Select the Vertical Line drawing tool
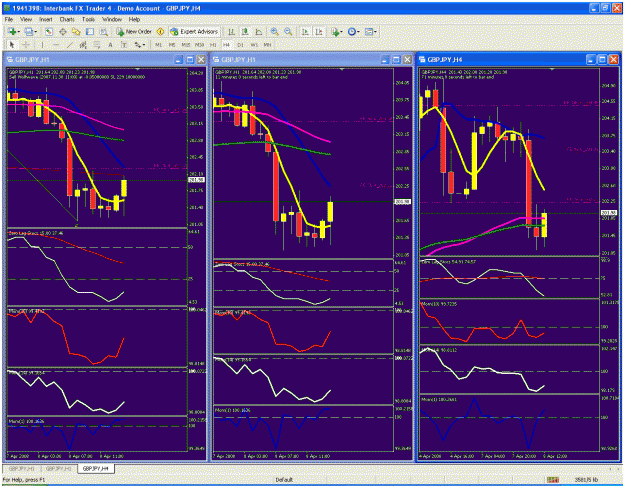Screen dimensions: 625x486 tap(42, 45)
